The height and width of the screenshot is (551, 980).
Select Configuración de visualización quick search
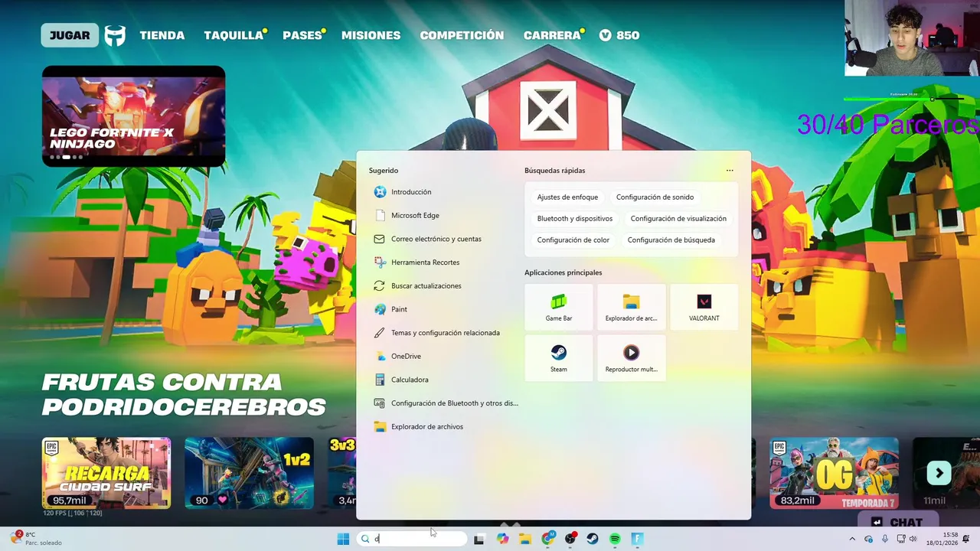(x=678, y=219)
